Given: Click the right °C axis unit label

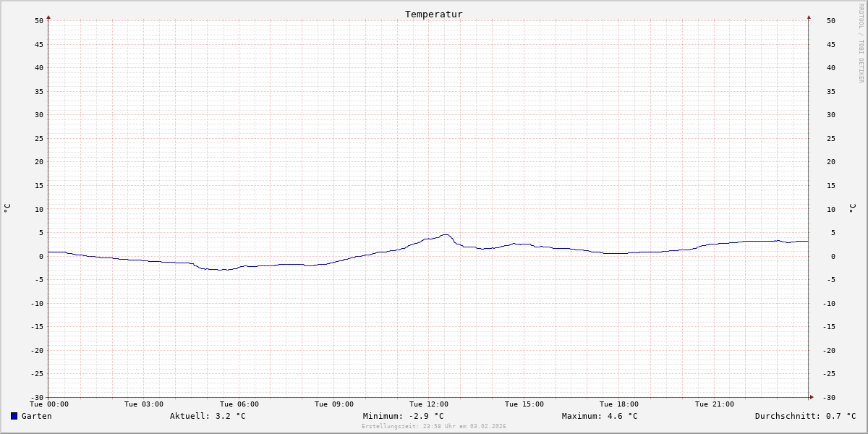Looking at the screenshot, I should point(852,208).
